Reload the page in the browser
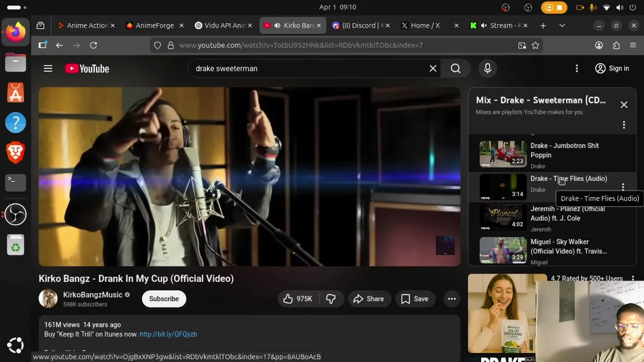644x362 pixels. (93, 45)
